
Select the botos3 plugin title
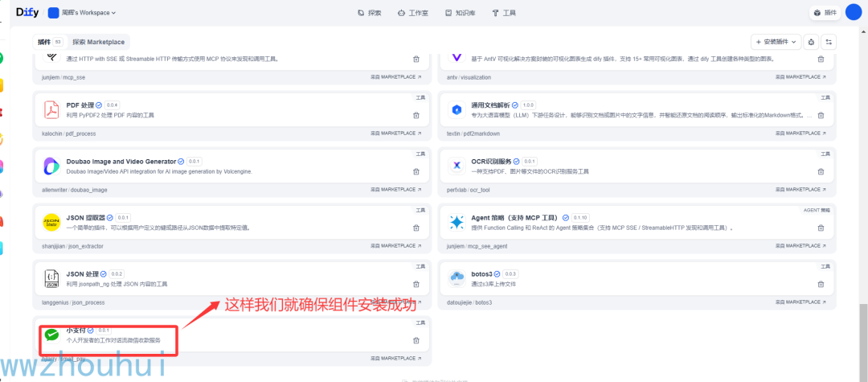481,274
